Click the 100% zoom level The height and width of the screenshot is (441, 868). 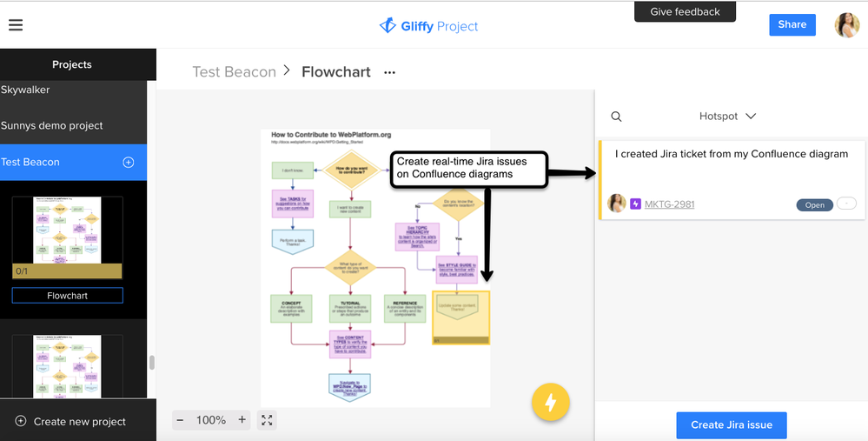(x=211, y=420)
